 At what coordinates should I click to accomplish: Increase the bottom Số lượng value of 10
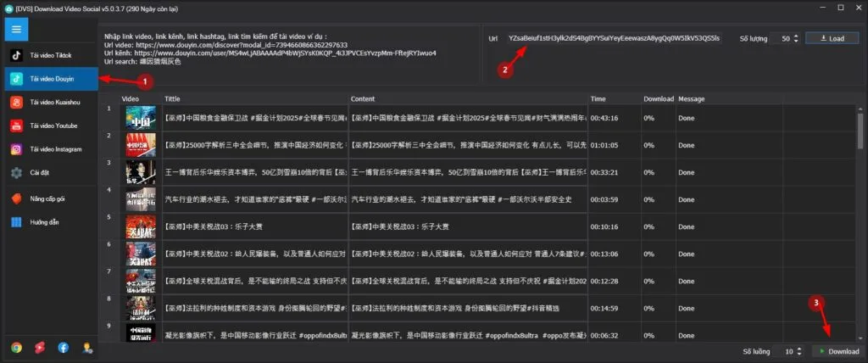(801, 349)
